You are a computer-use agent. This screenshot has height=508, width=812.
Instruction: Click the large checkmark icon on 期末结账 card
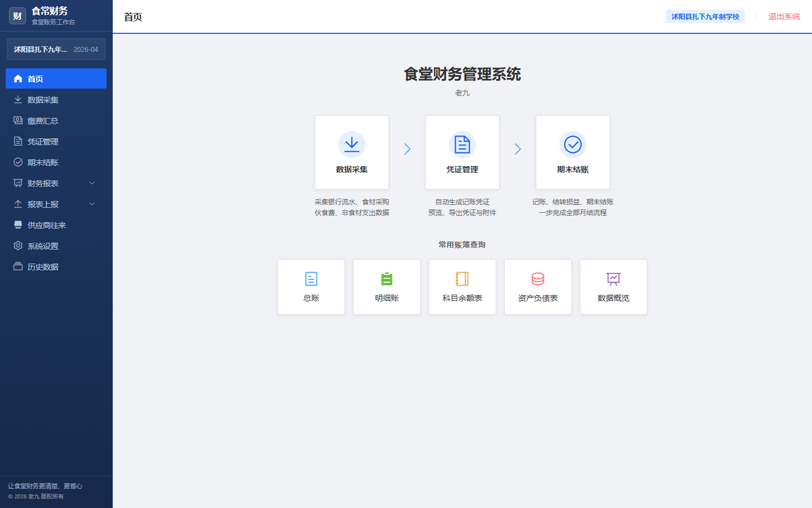pyautogui.click(x=573, y=144)
